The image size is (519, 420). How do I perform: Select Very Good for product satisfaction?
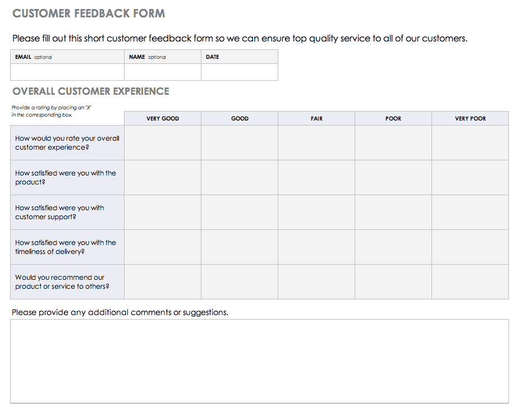(x=163, y=178)
